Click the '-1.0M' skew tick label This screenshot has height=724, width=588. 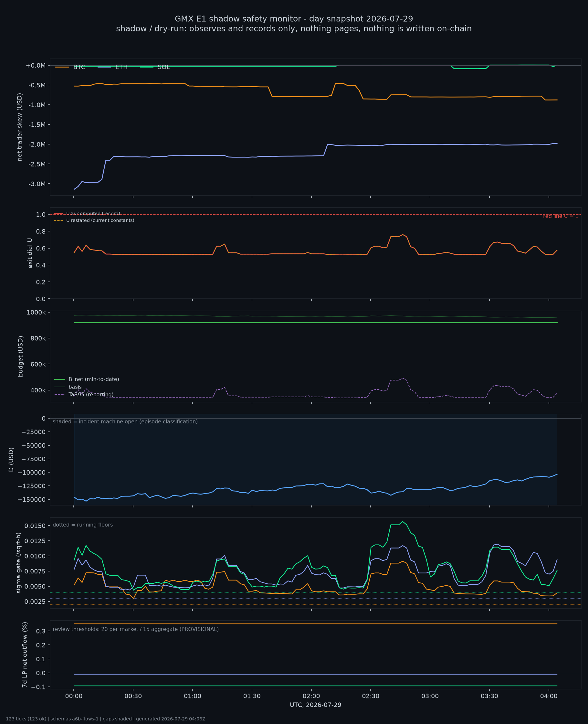37,105
